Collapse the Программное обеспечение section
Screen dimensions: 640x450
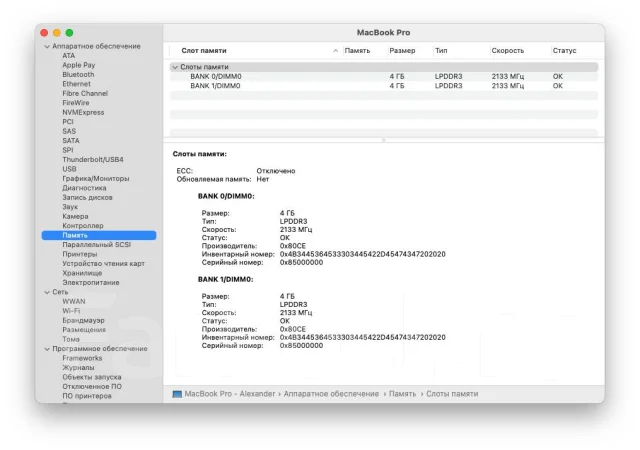tap(47, 349)
